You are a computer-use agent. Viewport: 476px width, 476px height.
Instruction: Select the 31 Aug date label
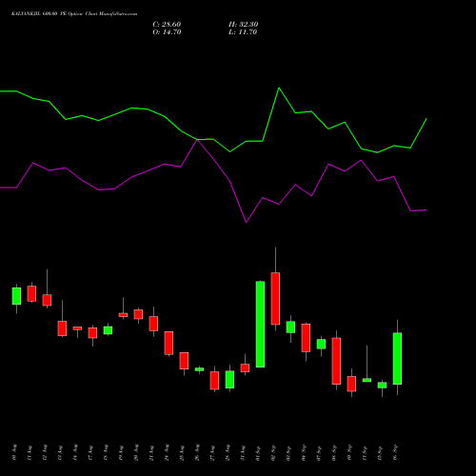point(243,453)
